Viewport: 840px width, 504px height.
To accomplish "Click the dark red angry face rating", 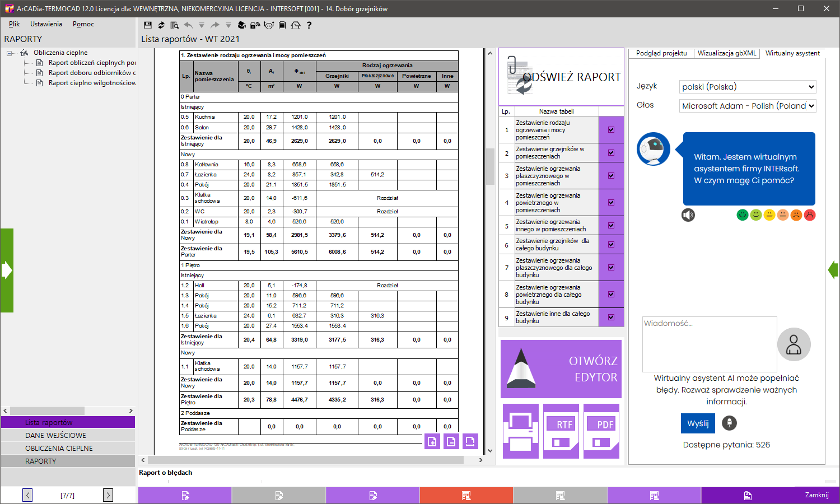I will tap(809, 215).
